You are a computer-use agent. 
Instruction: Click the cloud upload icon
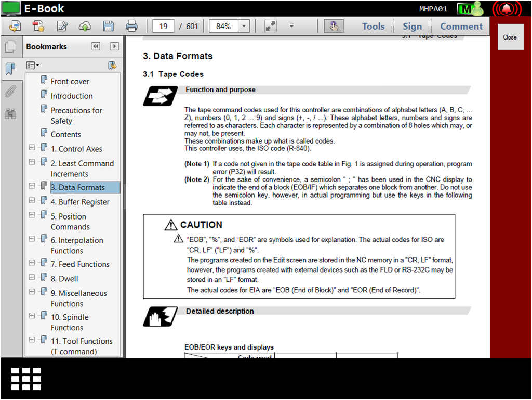click(x=85, y=26)
